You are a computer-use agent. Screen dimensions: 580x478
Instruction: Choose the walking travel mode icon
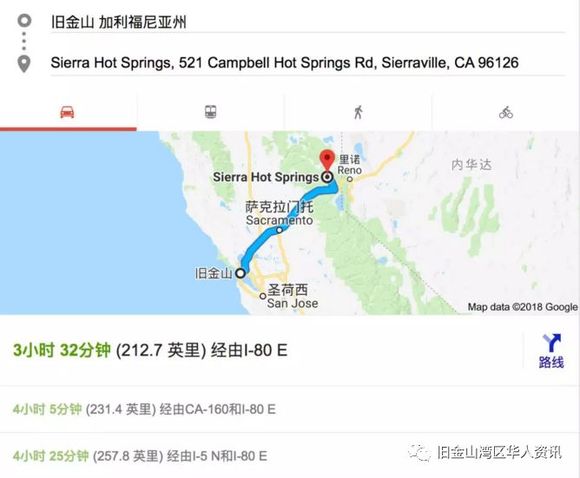pos(358,112)
